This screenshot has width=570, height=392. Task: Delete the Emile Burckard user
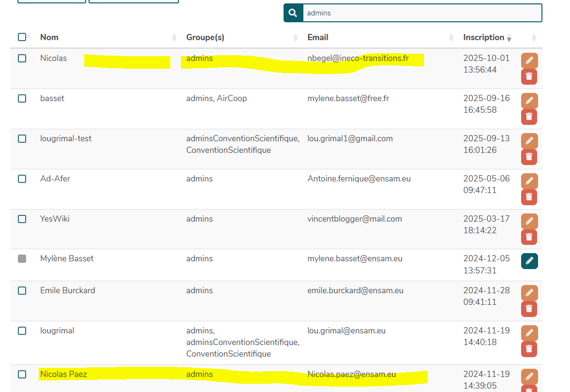click(x=529, y=309)
